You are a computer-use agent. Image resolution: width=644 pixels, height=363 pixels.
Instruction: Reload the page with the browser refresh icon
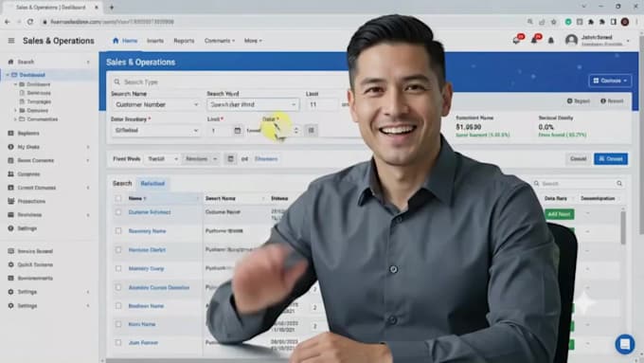30,22
